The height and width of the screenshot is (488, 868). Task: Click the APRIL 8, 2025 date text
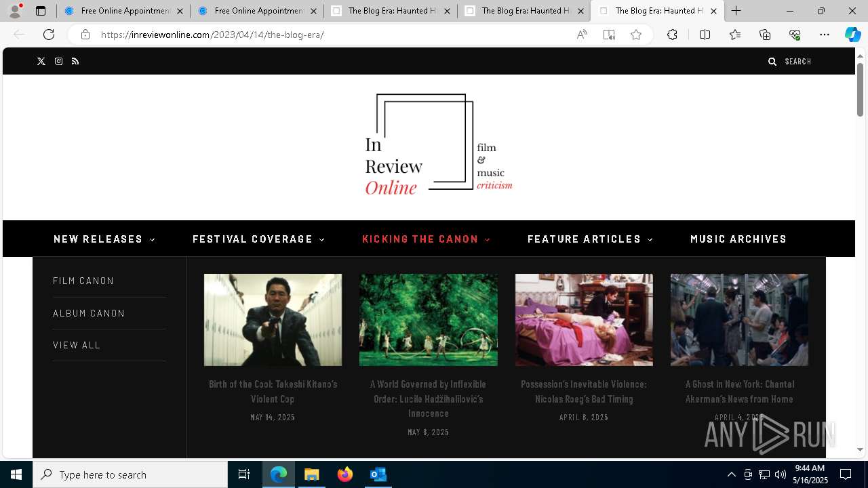pyautogui.click(x=584, y=418)
